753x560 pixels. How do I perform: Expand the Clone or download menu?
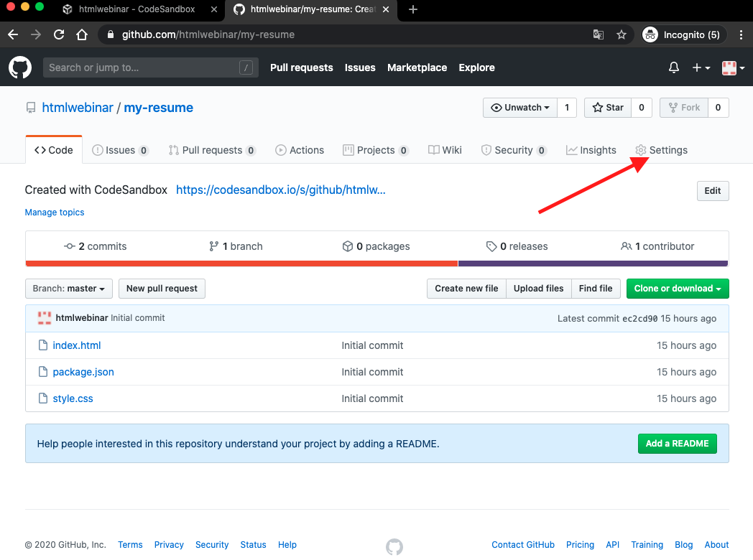678,289
